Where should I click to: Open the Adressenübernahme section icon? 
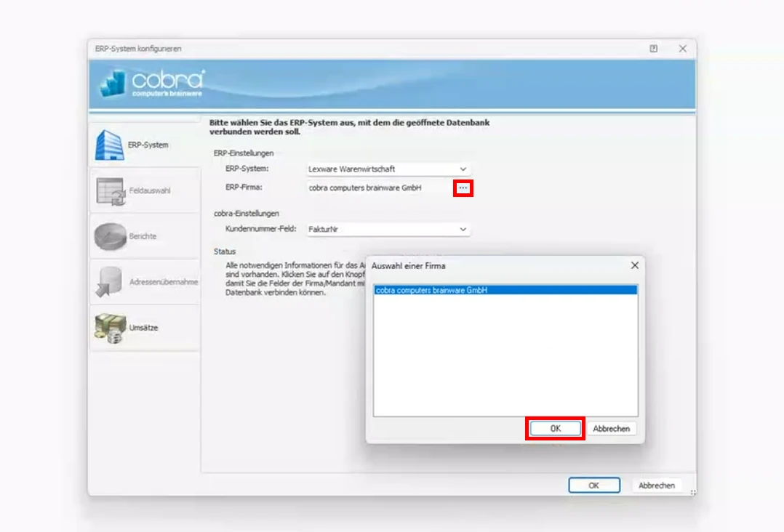[109, 282]
